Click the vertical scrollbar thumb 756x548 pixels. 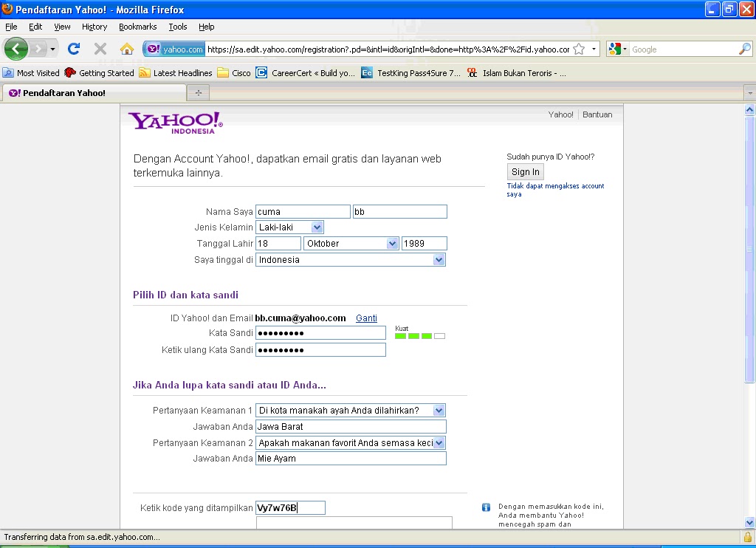click(750, 249)
